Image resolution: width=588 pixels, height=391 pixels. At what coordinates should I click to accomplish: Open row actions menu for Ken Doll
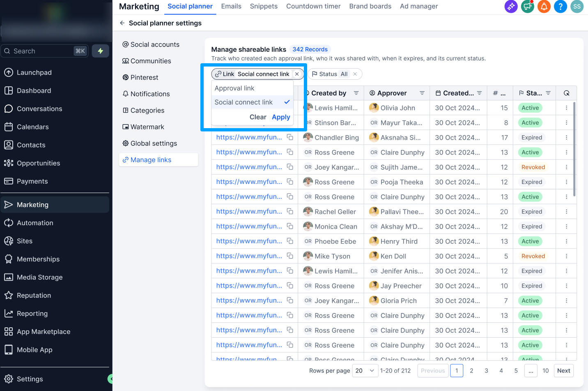coord(566,256)
